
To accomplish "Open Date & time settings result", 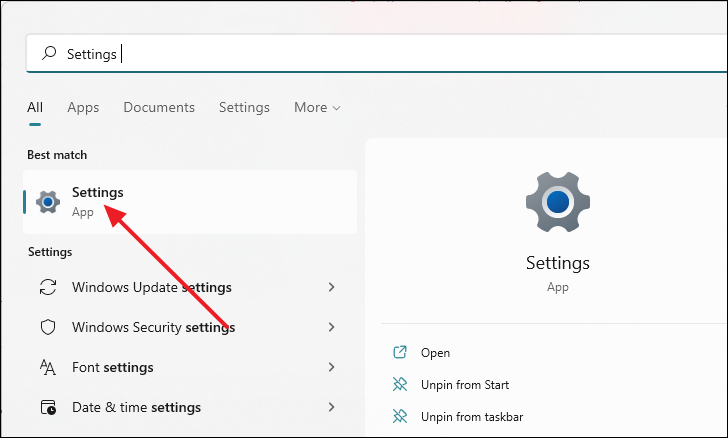I will point(188,407).
